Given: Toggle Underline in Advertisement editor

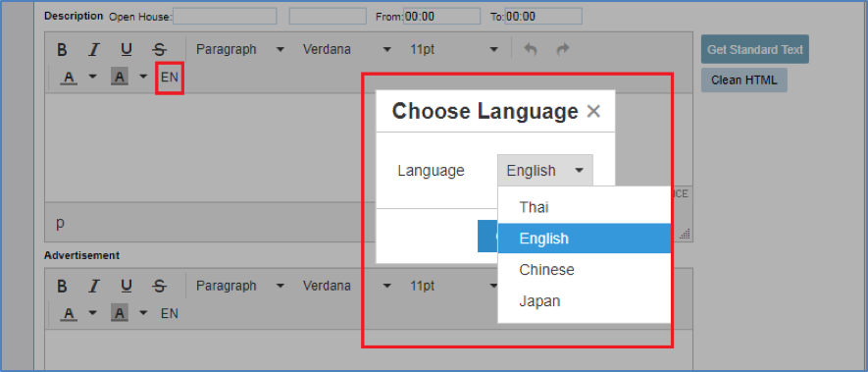Looking at the screenshot, I should point(127,286).
